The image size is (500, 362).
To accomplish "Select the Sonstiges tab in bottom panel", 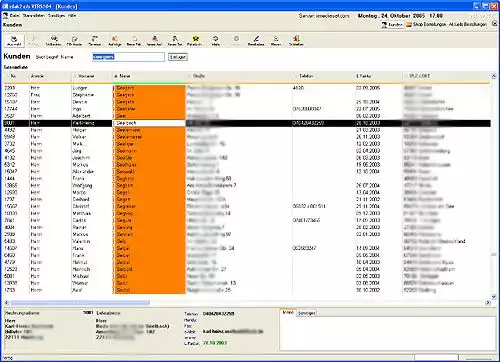I will click(307, 313).
